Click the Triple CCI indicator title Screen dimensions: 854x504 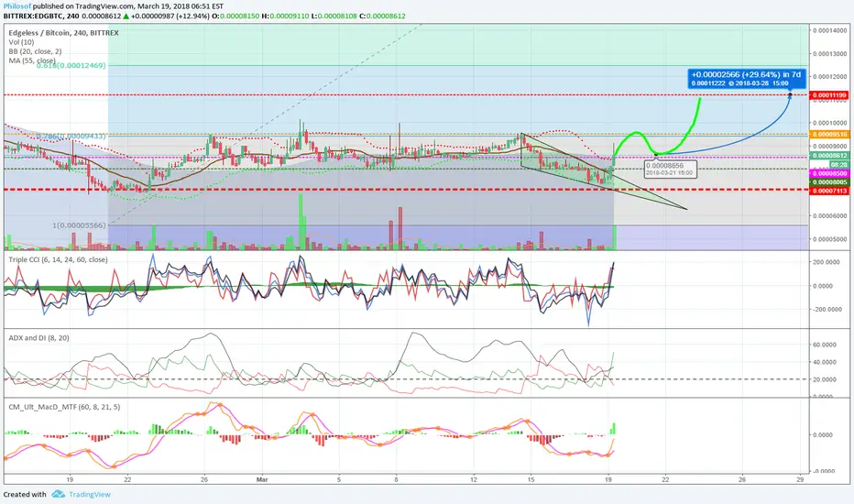point(58,259)
